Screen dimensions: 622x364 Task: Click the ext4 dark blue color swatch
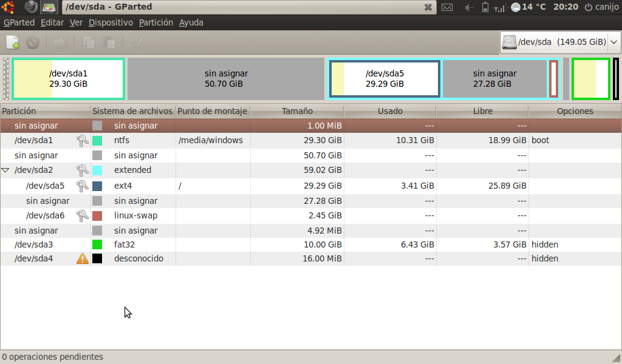(x=97, y=186)
